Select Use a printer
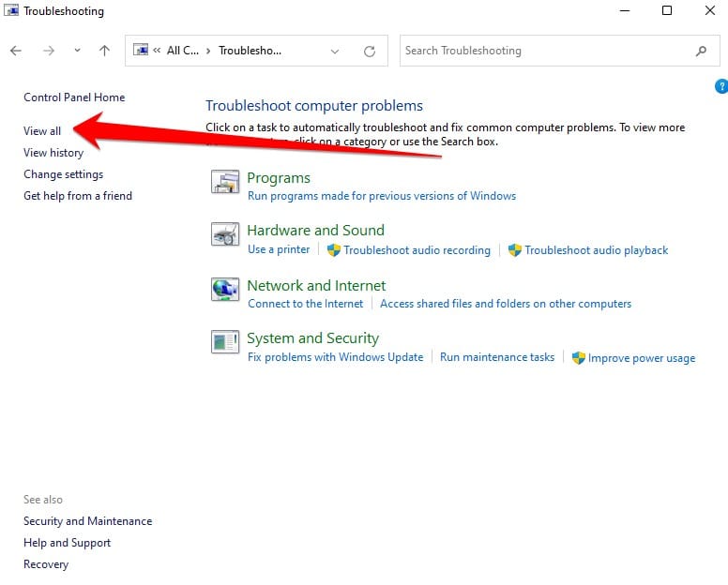The height and width of the screenshot is (585, 728). pyautogui.click(x=279, y=249)
